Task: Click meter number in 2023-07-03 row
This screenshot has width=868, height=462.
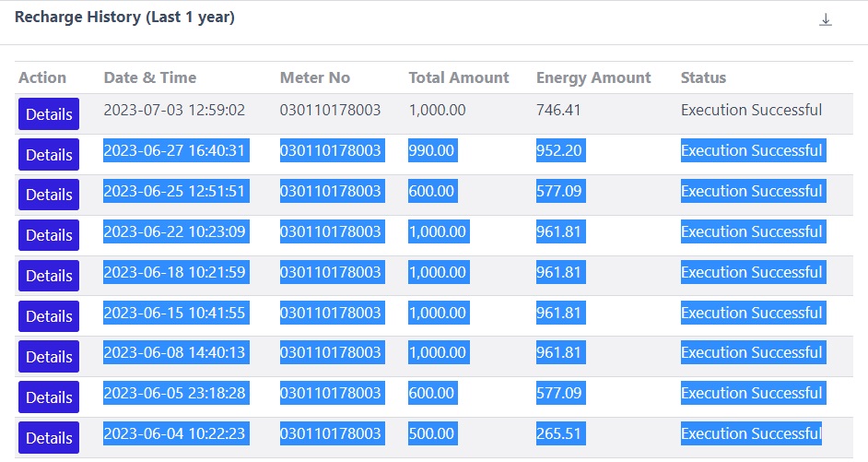Action: pos(330,110)
